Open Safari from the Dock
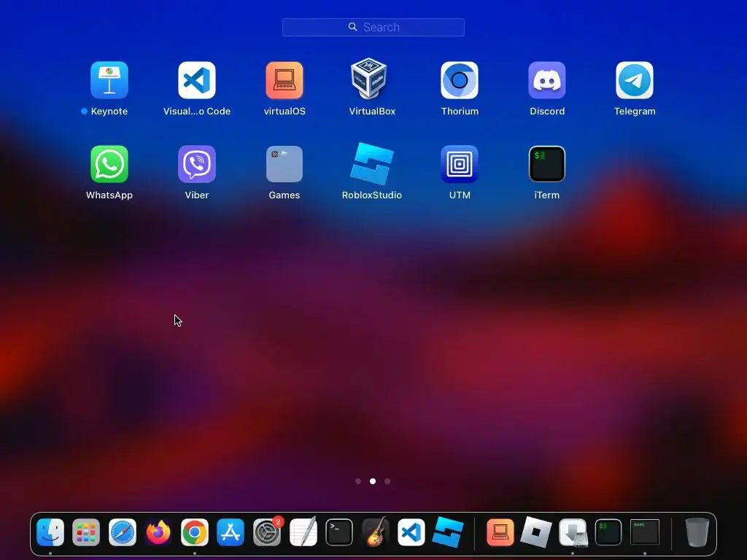This screenshot has height=560, width=747. coord(123,532)
